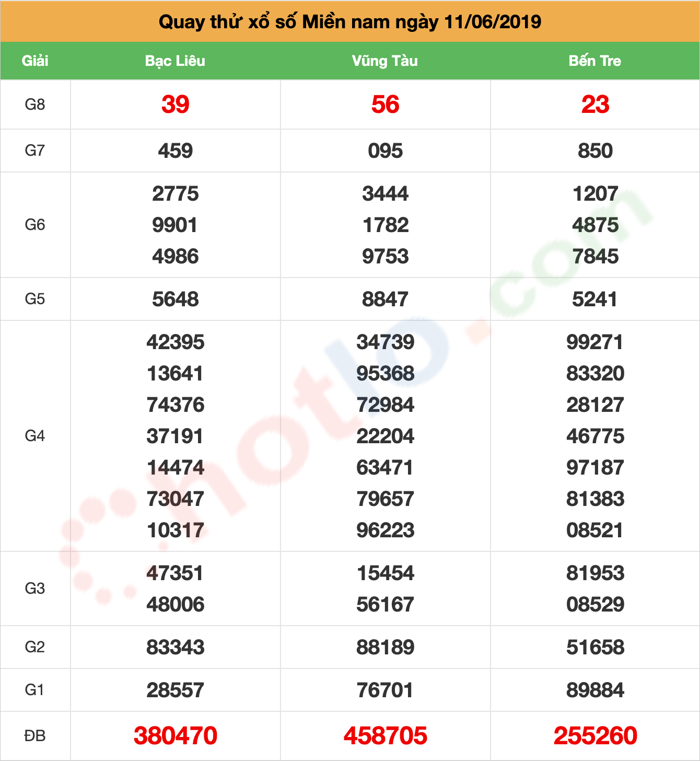Select G6 number 1207
The image size is (700, 761).
point(596,194)
